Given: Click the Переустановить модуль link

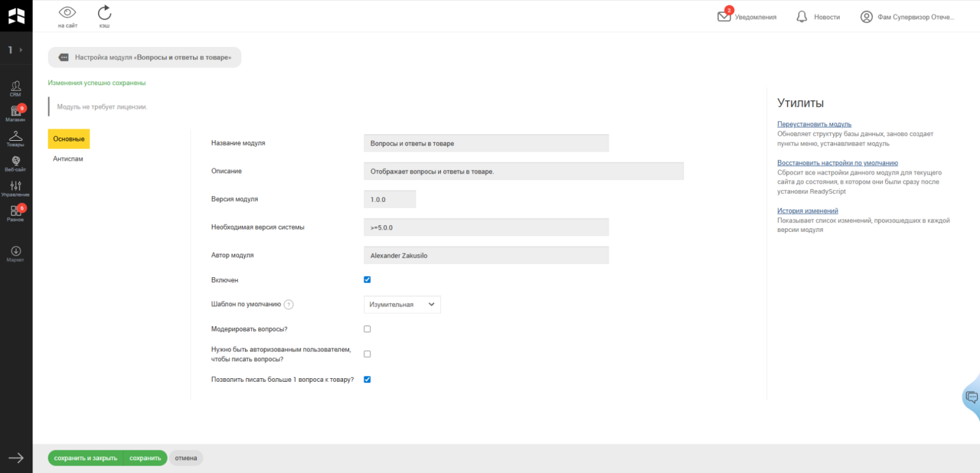Looking at the screenshot, I should pos(814,124).
